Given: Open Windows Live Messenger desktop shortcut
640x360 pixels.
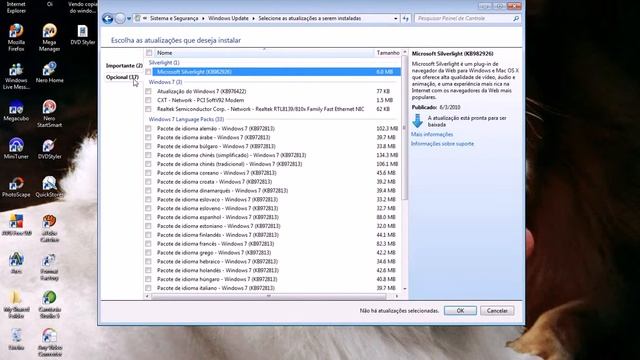Looking at the screenshot, I should [16, 76].
